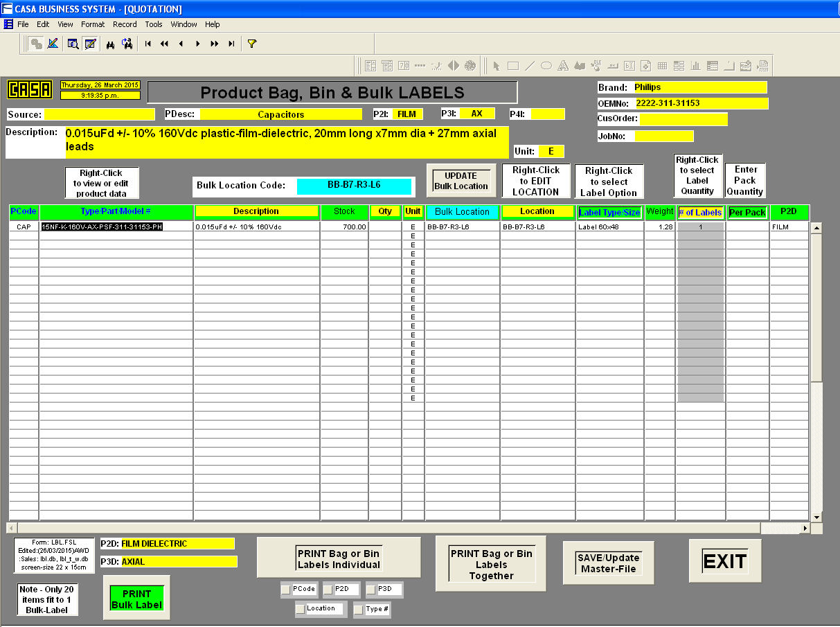Click the binoculars Locate Field Value icon

click(x=110, y=44)
